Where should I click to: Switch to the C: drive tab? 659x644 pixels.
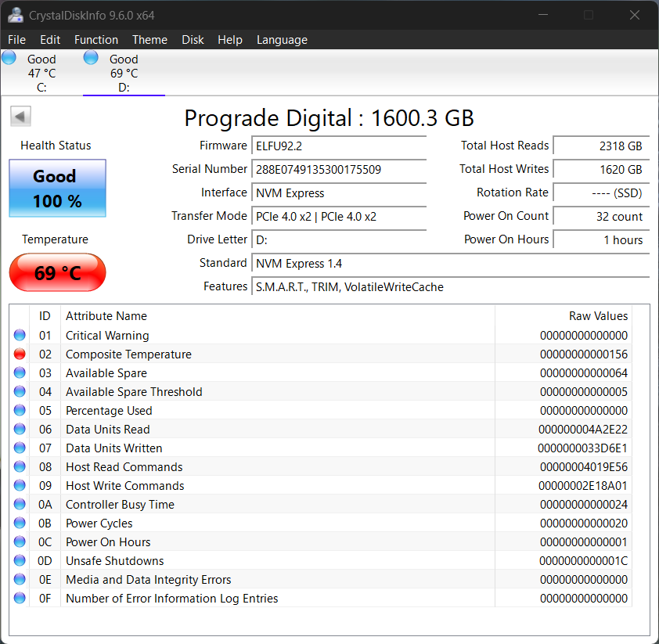pos(41,73)
